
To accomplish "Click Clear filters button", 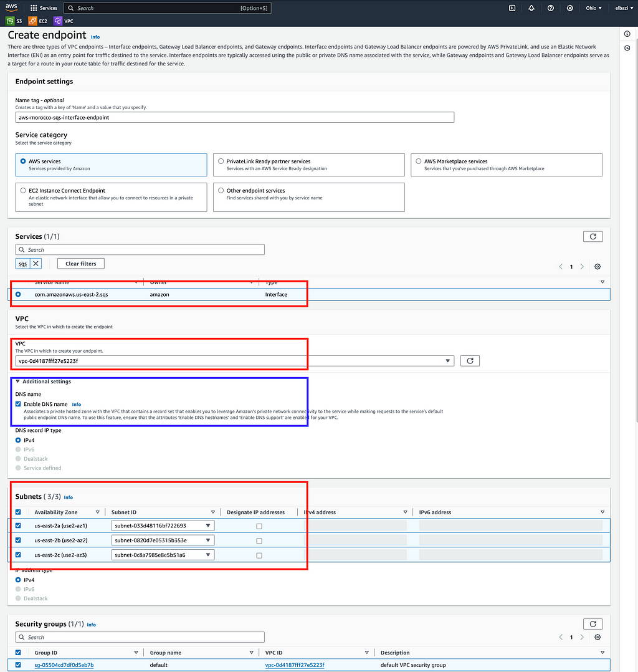I will tap(81, 264).
